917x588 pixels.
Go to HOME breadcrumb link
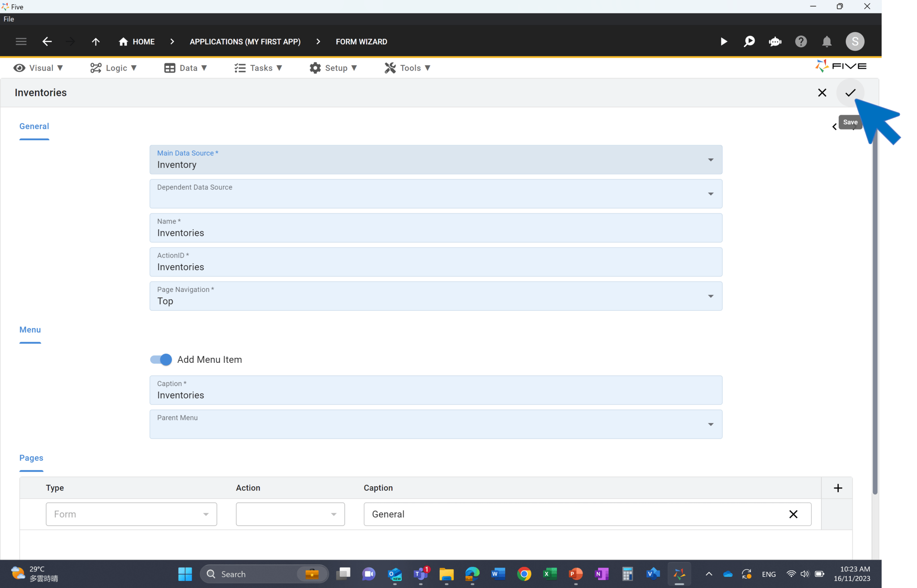point(137,42)
